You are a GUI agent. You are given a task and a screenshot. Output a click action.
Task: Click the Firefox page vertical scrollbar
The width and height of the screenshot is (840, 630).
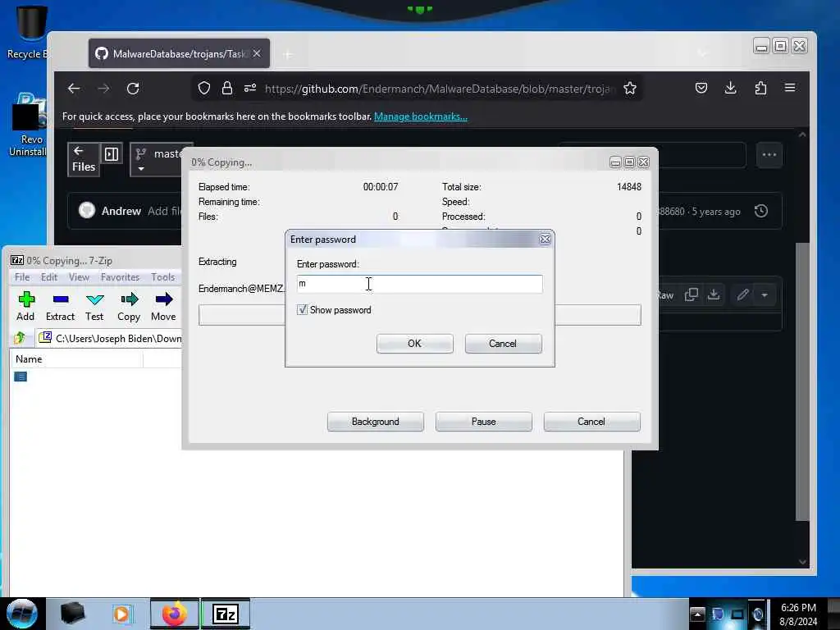(802, 381)
